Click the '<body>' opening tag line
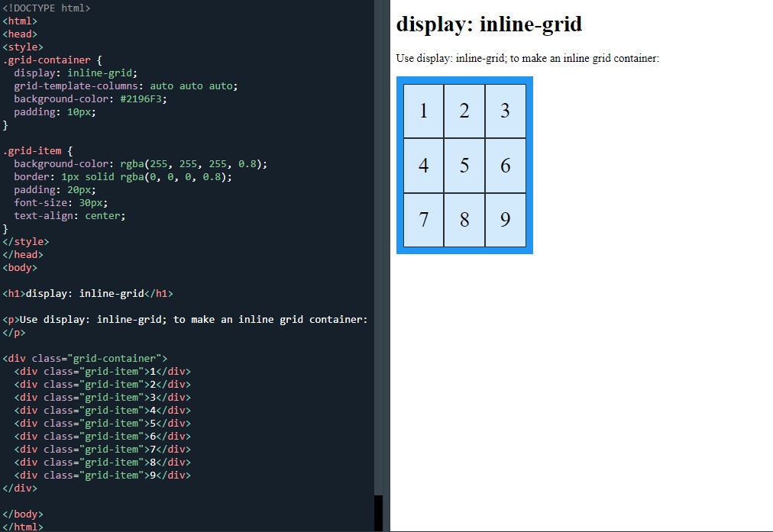Viewport: 773px width, 532px height. 20,267
